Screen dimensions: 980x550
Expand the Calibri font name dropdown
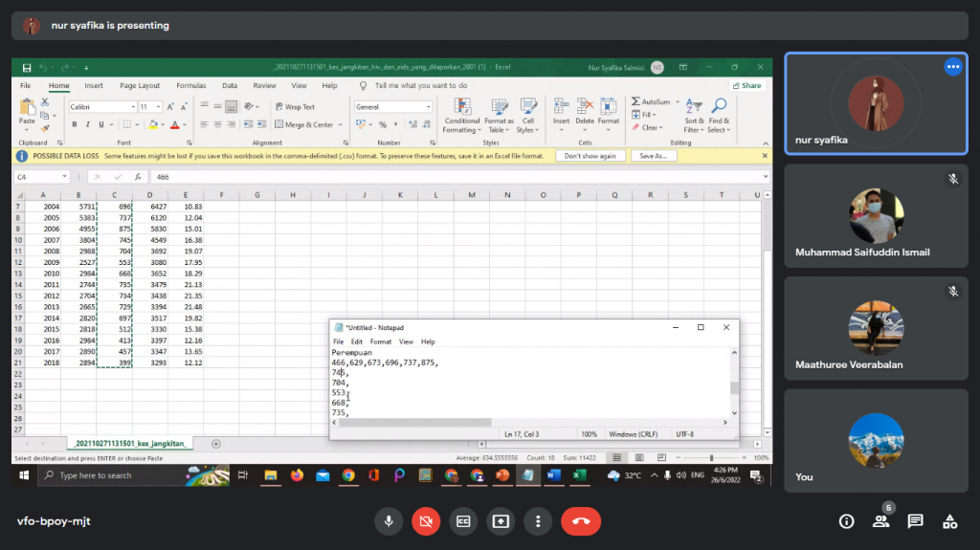[x=133, y=107]
